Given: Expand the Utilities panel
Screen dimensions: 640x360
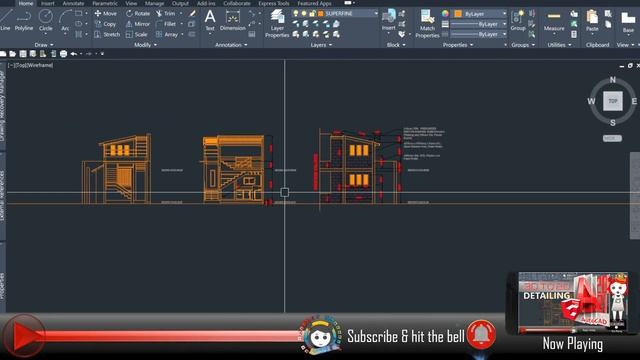Looking at the screenshot, I should [x=559, y=44].
